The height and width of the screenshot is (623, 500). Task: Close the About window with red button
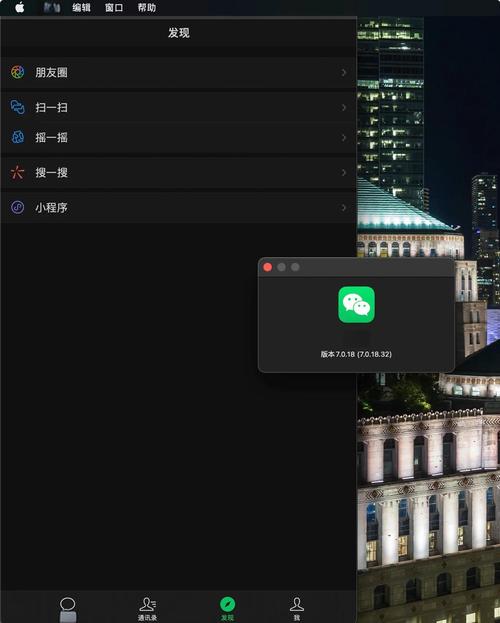(x=267, y=267)
